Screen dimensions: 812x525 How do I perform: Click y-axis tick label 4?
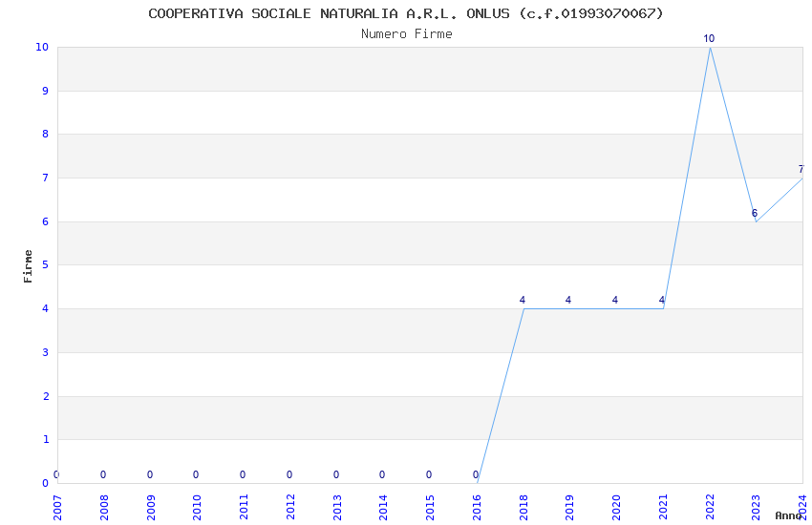click(x=46, y=308)
